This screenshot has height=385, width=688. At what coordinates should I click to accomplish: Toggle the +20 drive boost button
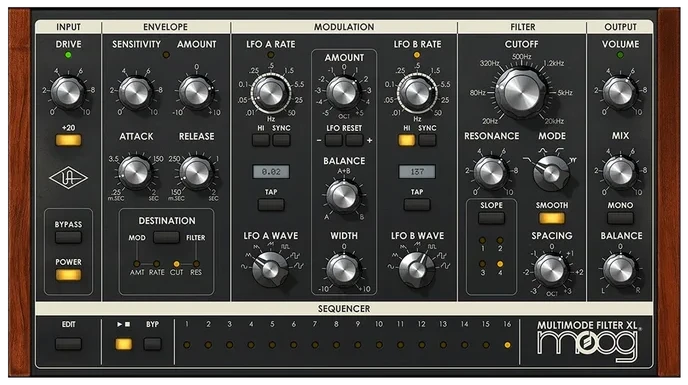[68, 140]
